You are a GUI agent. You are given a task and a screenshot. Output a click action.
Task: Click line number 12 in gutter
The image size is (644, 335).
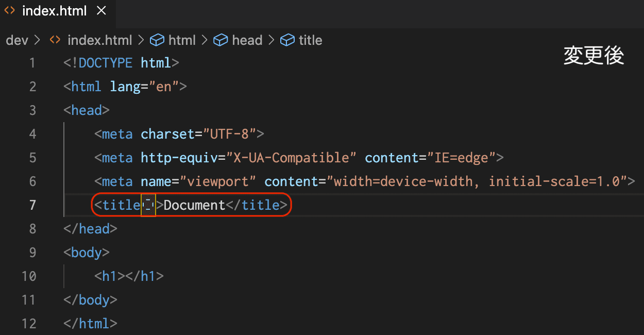pos(29,324)
